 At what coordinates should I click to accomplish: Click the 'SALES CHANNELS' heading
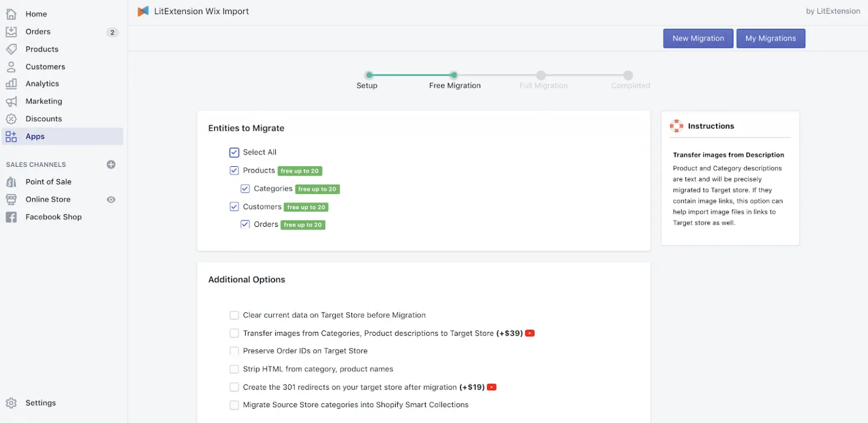coord(36,165)
